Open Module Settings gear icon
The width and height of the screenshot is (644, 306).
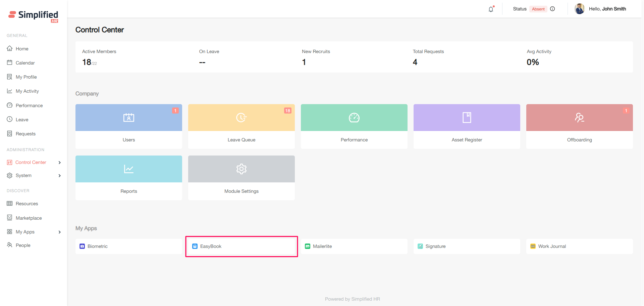click(241, 169)
